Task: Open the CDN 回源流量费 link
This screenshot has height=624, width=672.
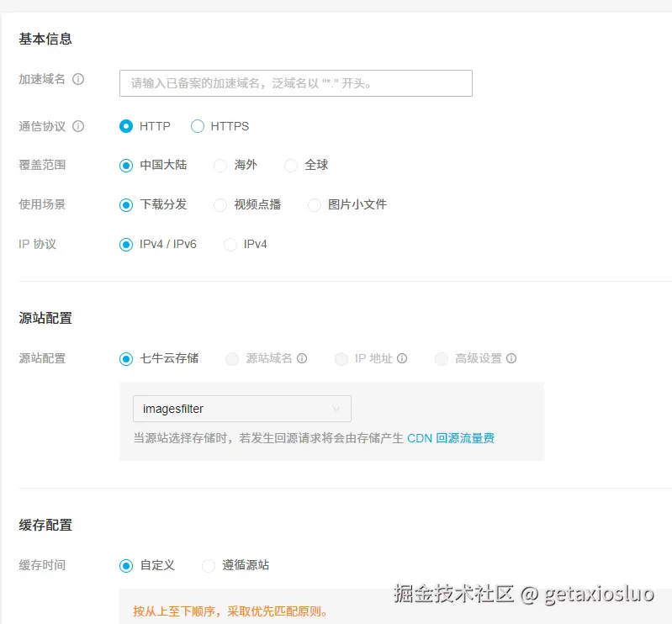Action: click(x=451, y=438)
